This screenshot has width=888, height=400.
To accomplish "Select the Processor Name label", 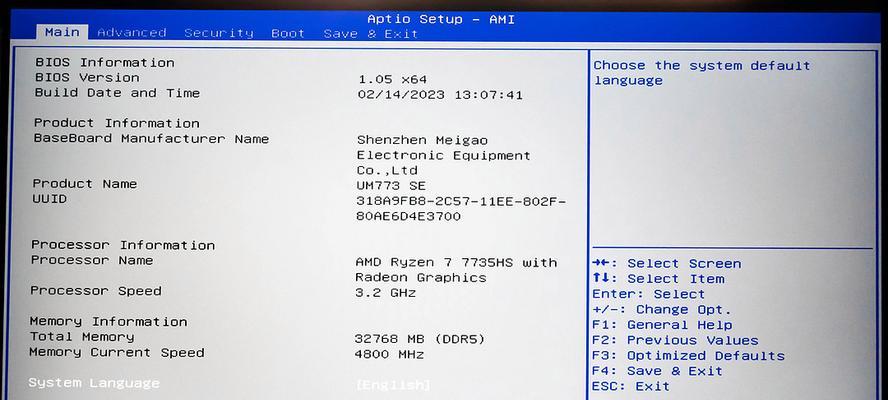I will click(92, 260).
